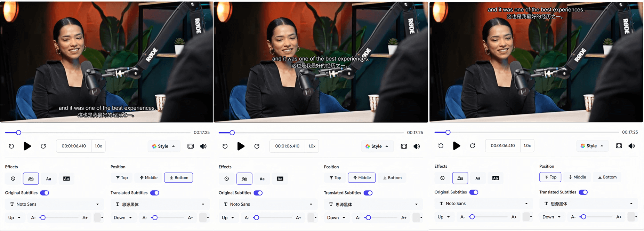Mute volume icon in middle panel
This screenshot has height=231, width=644.
(x=417, y=146)
